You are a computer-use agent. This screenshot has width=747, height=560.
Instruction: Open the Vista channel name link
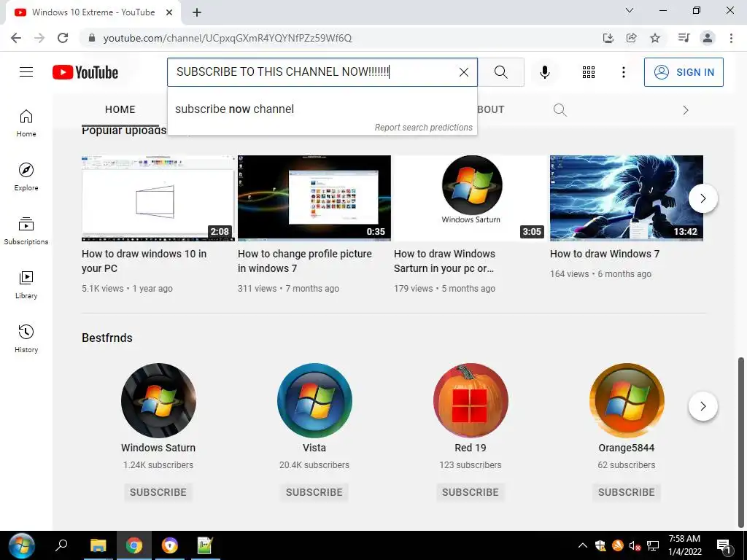coord(314,448)
